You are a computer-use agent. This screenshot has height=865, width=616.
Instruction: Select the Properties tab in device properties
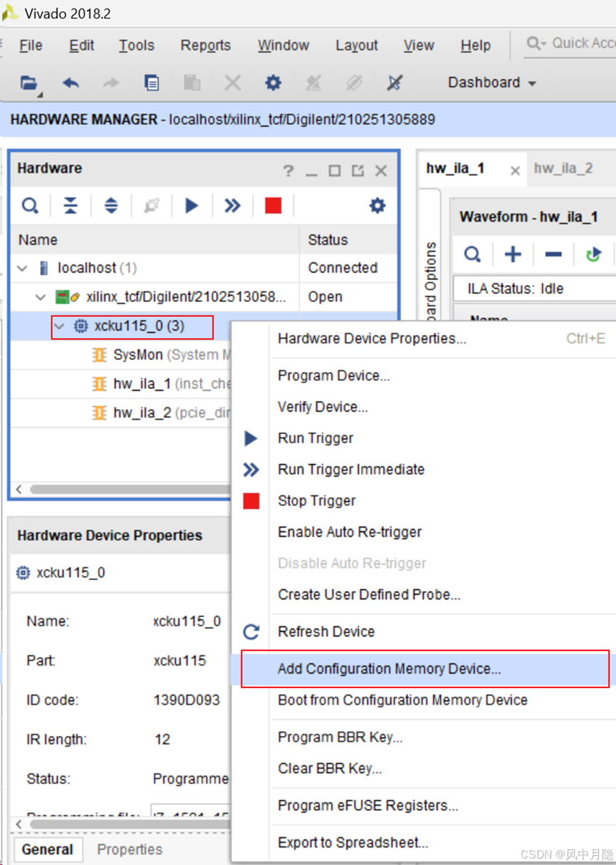130,849
